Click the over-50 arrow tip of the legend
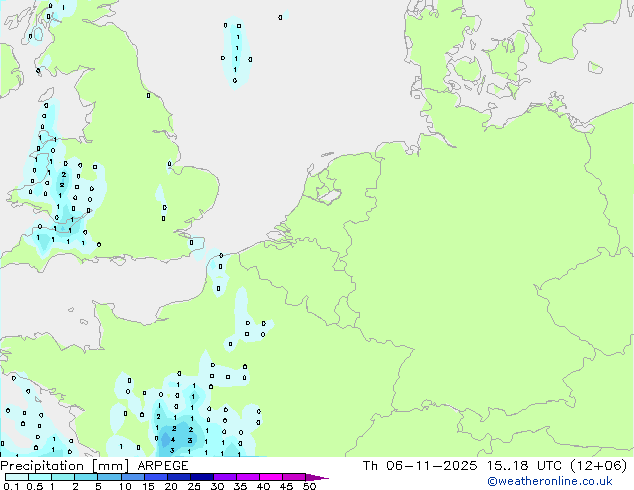This screenshot has width=634, height=490. [317, 477]
